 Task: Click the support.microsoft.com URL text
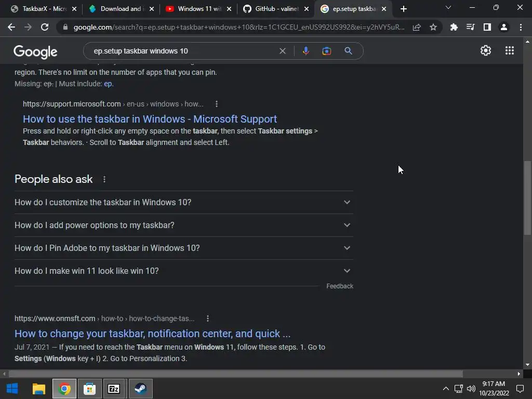pyautogui.click(x=72, y=104)
